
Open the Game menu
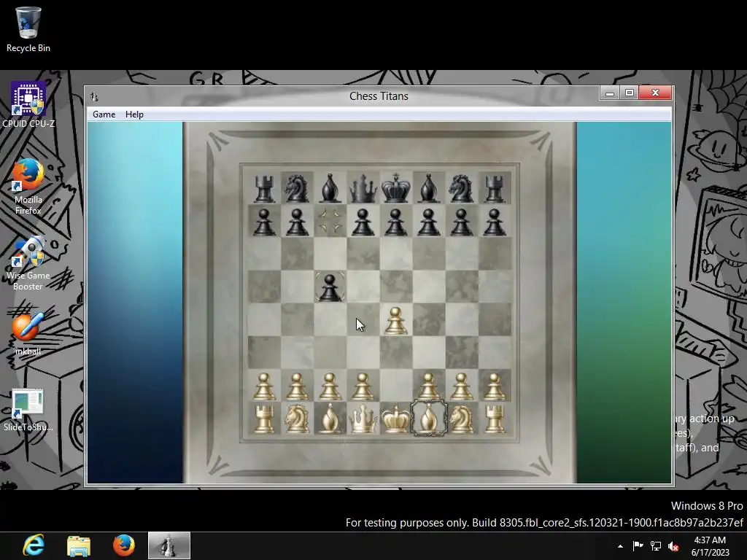point(104,114)
